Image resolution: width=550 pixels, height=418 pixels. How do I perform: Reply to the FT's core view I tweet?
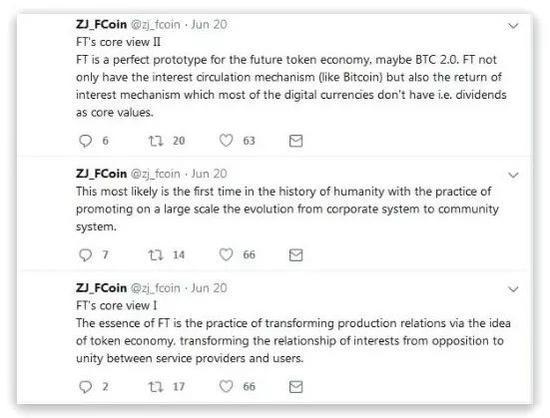click(x=85, y=386)
